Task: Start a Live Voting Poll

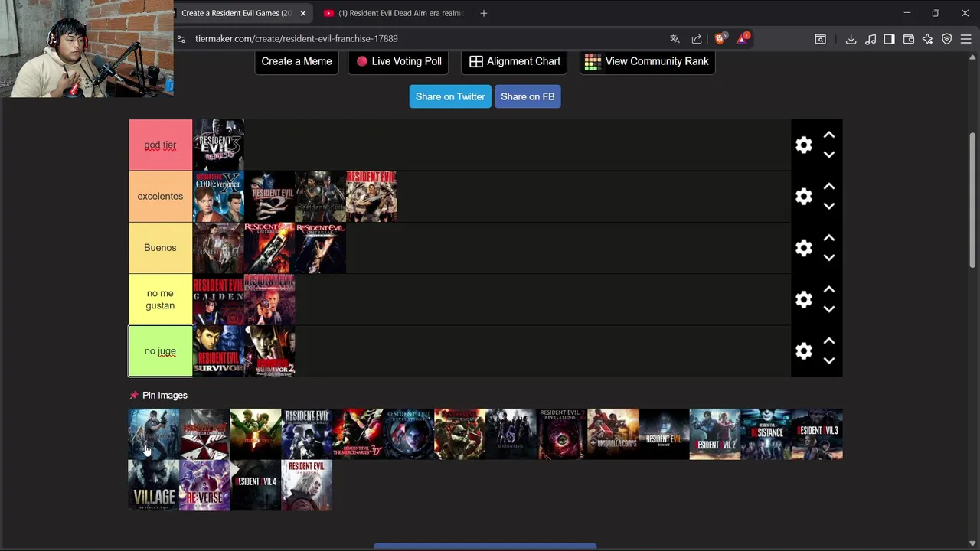Action: click(x=398, y=61)
